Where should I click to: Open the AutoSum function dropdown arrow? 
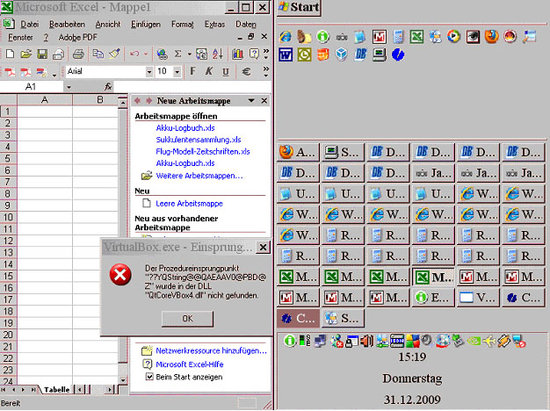tap(189, 54)
